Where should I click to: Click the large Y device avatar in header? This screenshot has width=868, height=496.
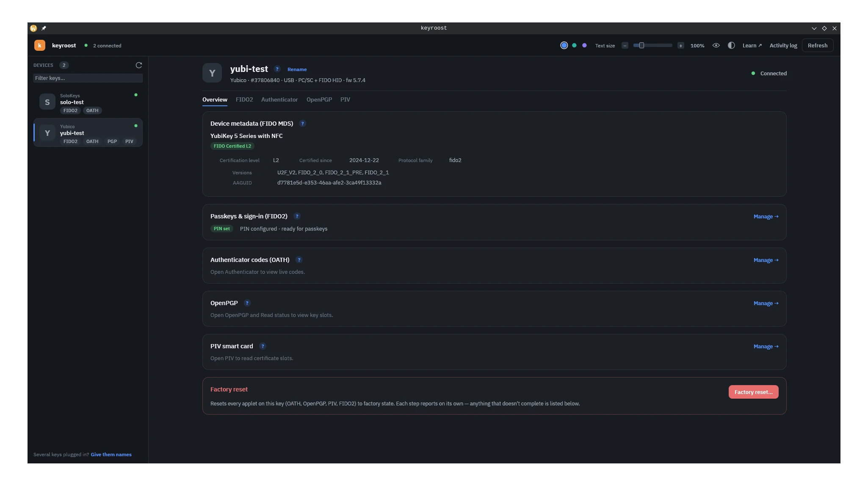coord(212,73)
